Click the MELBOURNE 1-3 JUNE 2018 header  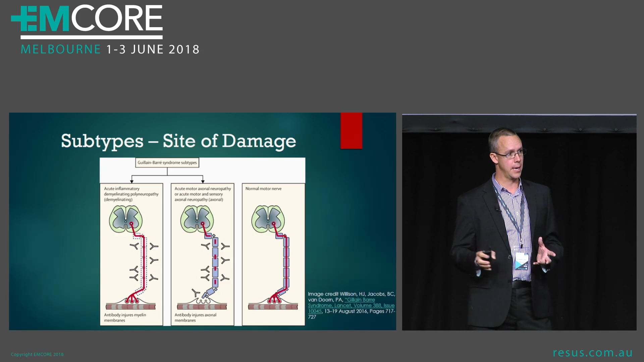click(110, 49)
